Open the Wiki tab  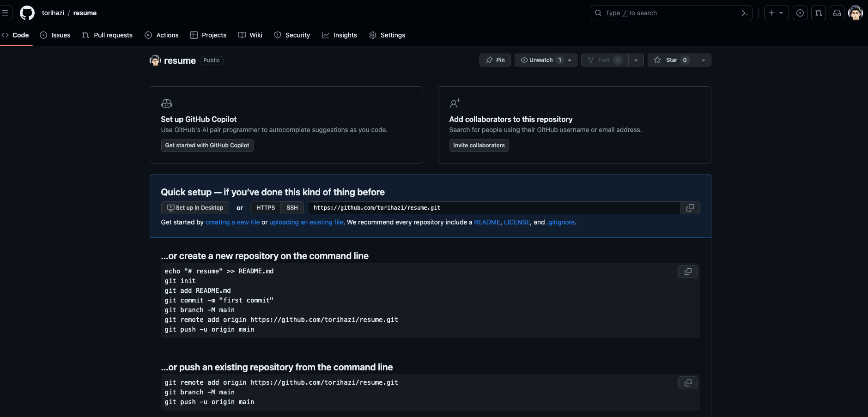click(250, 35)
